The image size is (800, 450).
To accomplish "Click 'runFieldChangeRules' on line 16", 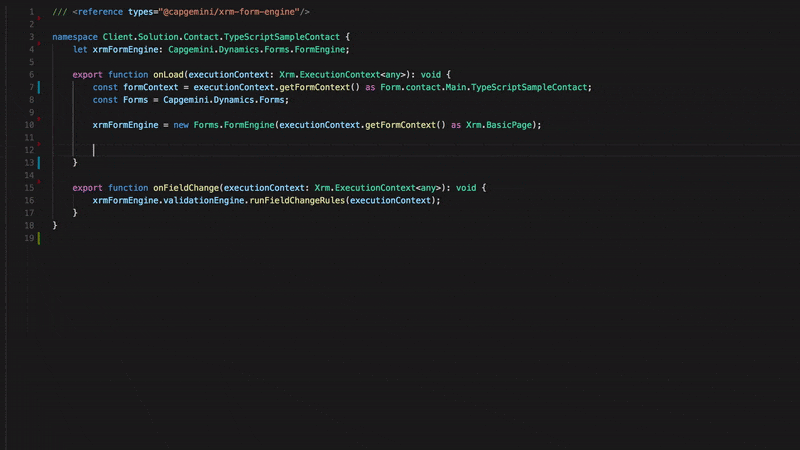I will coord(297,201).
